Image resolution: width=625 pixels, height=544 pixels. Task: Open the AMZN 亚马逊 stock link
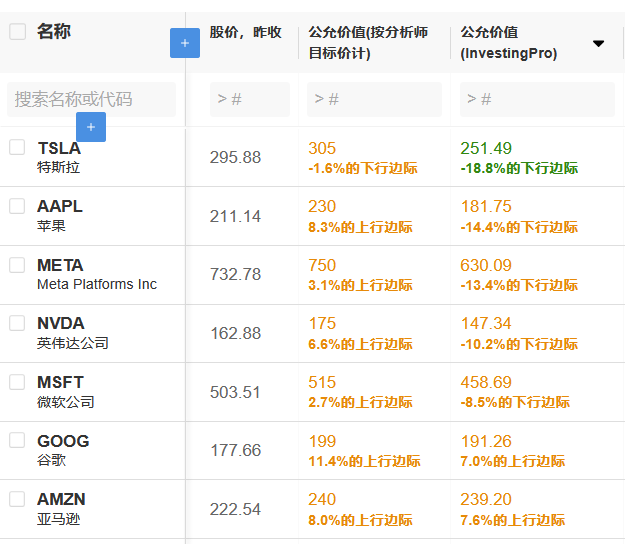(61, 509)
